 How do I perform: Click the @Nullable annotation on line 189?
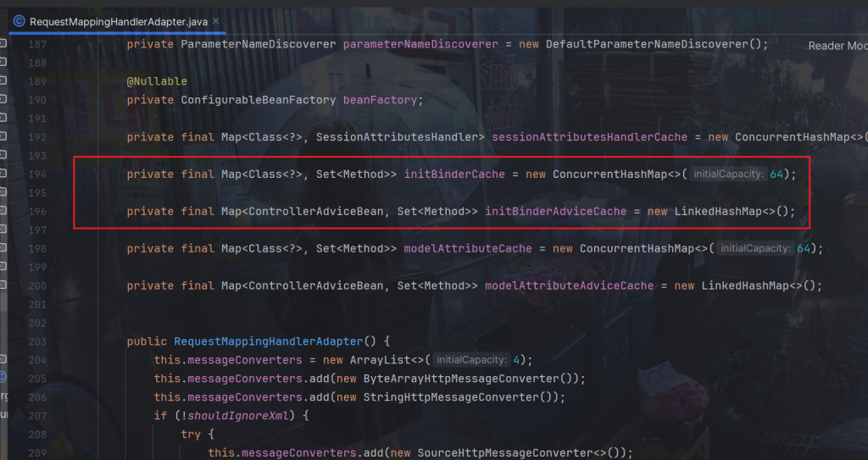157,81
